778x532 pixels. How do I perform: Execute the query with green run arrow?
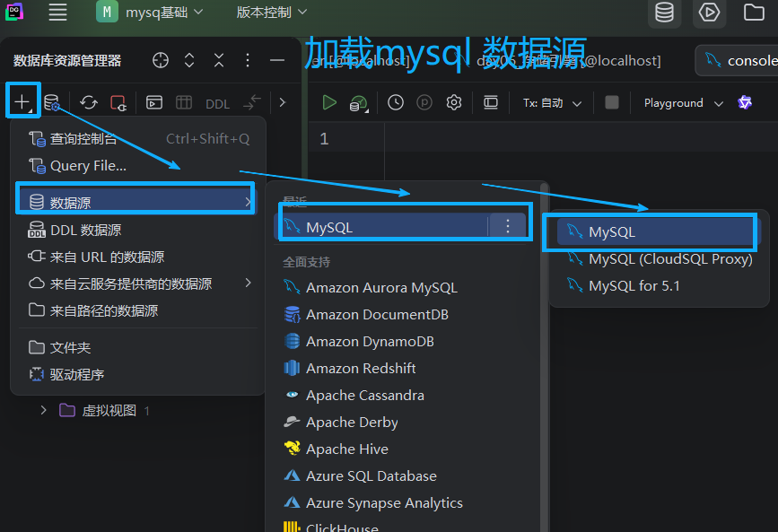tap(329, 102)
